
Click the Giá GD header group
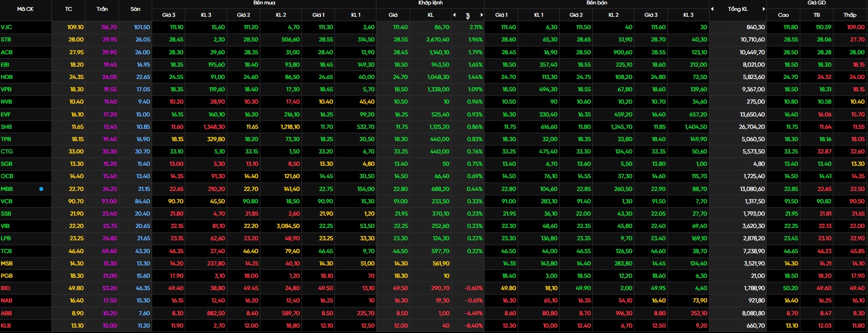point(817,3)
